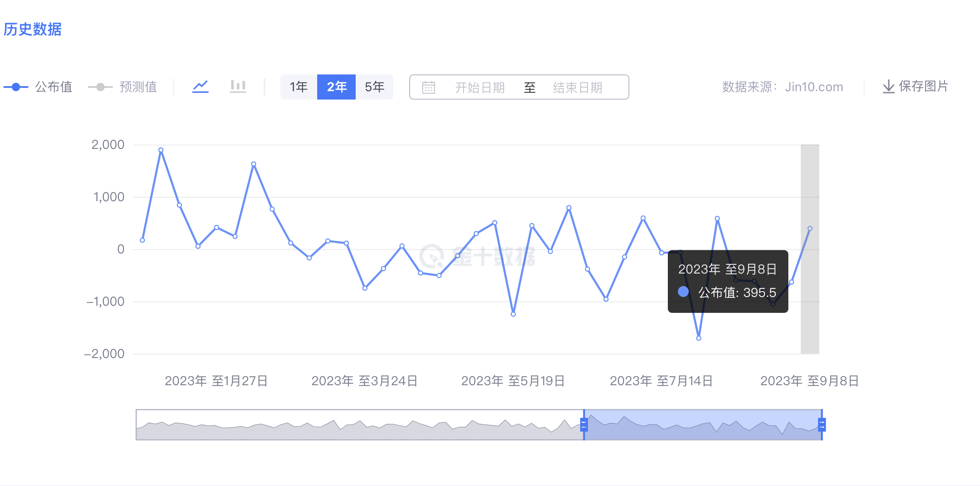Select the 2年 time range
This screenshot has height=486, width=980.
coord(336,87)
